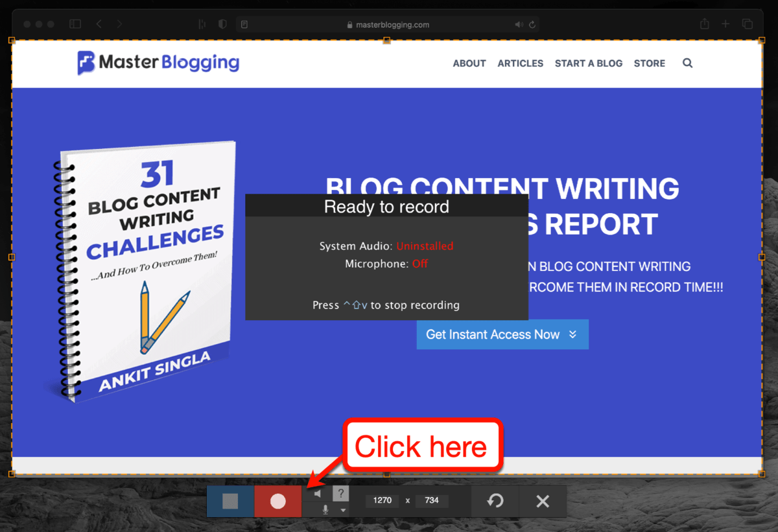Click the Get Instant Access Now button
The height and width of the screenshot is (532, 778).
click(x=493, y=334)
